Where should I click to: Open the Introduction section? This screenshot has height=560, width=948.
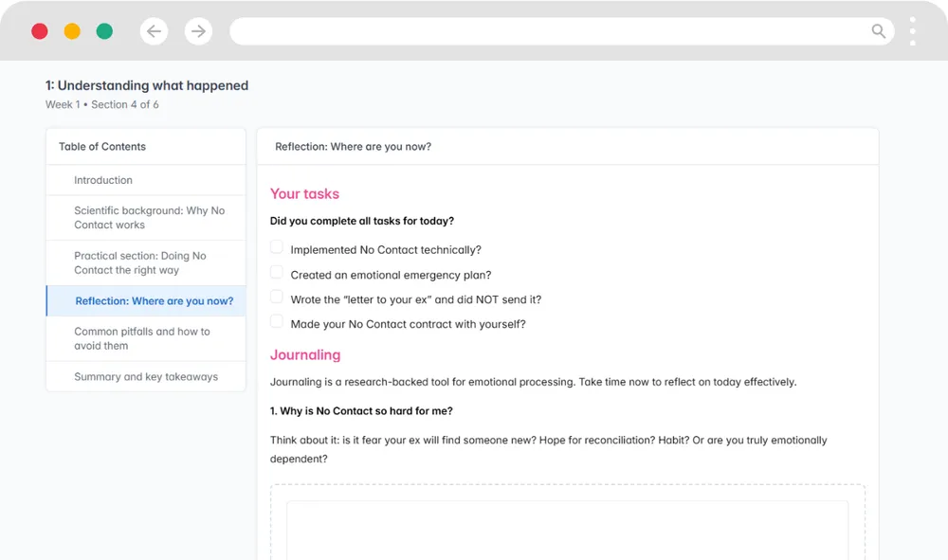pos(103,180)
